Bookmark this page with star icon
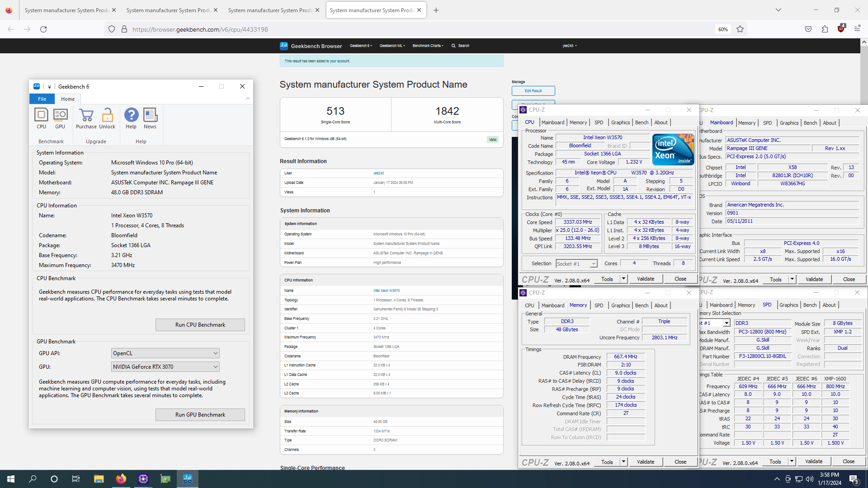The image size is (868, 488). (740, 29)
